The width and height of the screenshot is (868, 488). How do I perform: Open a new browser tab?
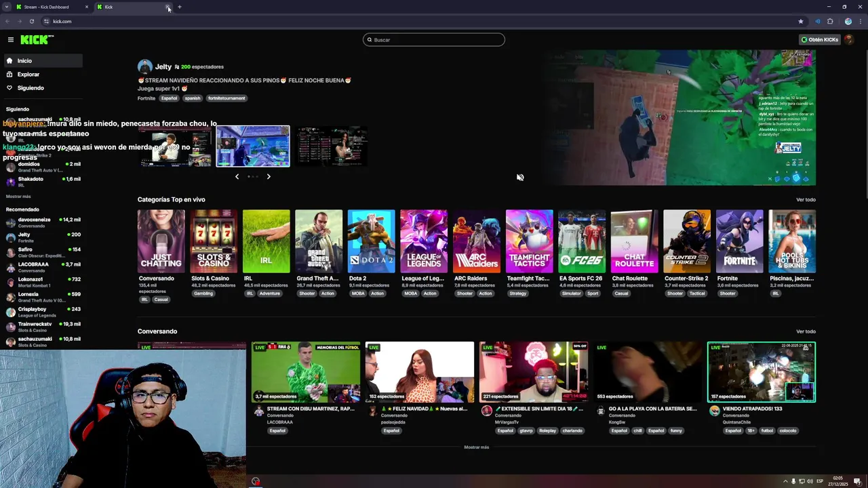(180, 7)
